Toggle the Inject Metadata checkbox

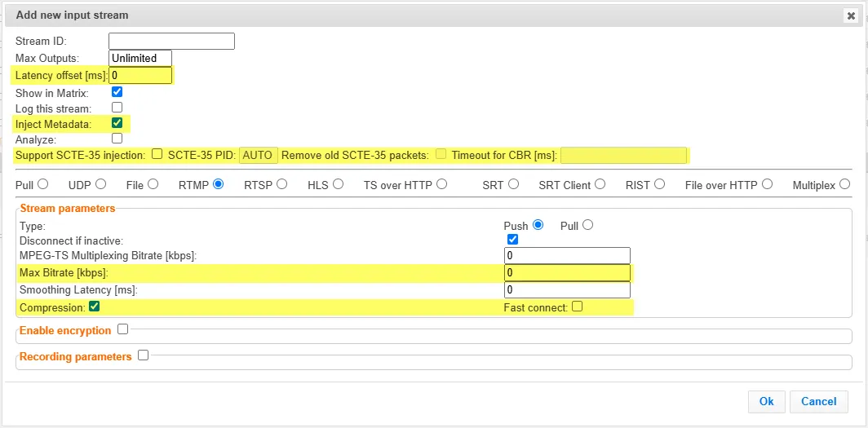pos(117,123)
